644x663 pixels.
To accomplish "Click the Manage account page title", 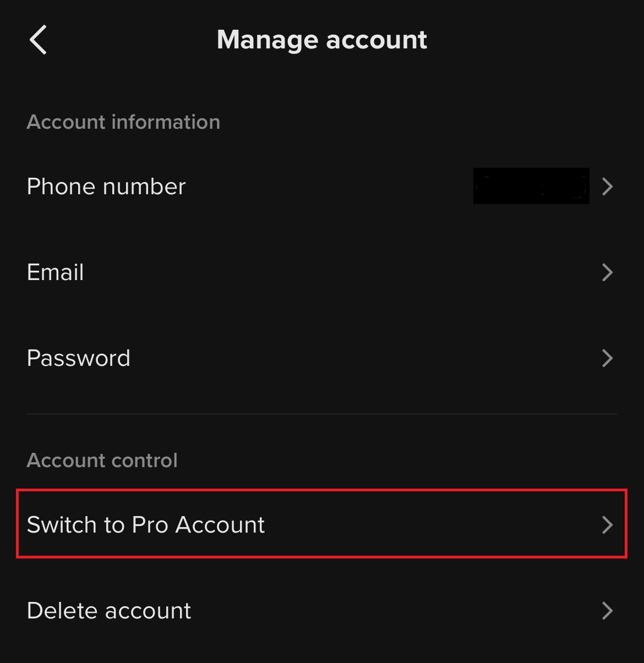I will point(322,40).
